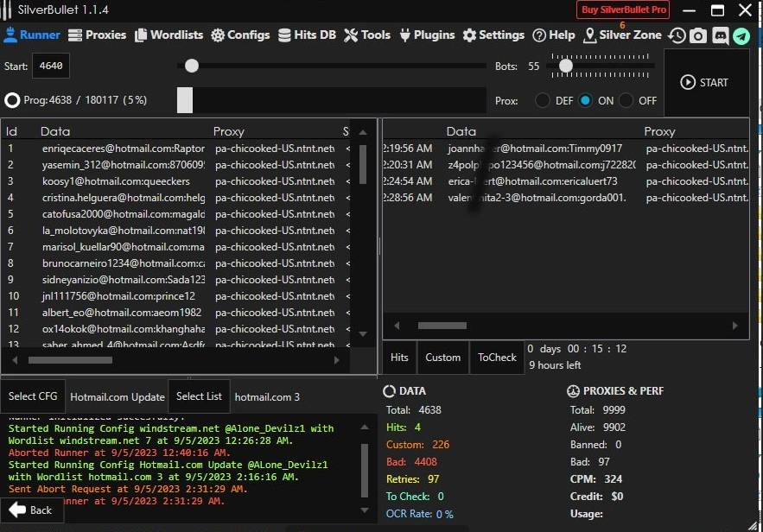This screenshot has height=532, width=763.
Task: Select the OFF proxy radio button
Action: (x=626, y=100)
